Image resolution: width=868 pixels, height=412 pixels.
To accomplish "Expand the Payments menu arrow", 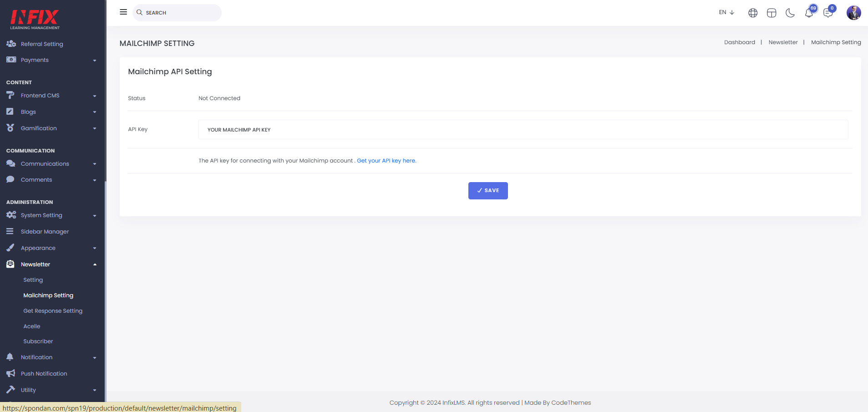I will pos(95,60).
